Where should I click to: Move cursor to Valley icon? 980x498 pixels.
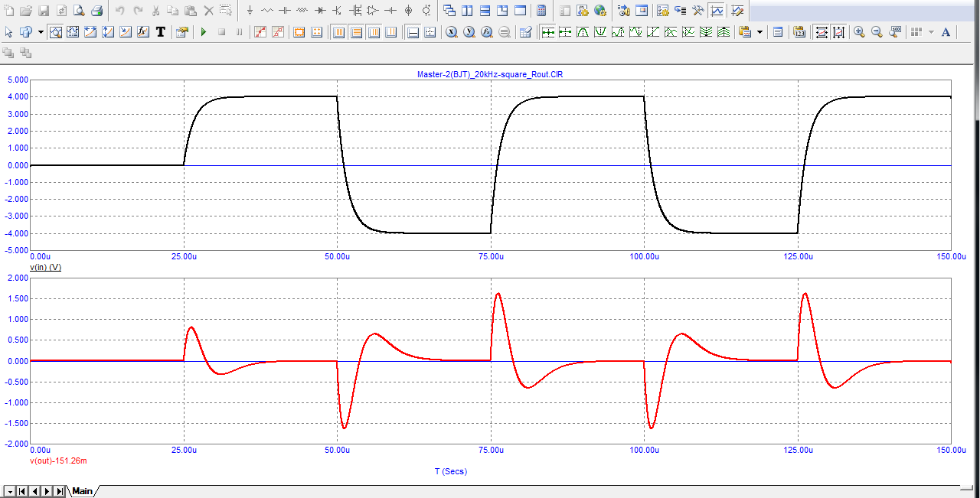click(x=600, y=32)
